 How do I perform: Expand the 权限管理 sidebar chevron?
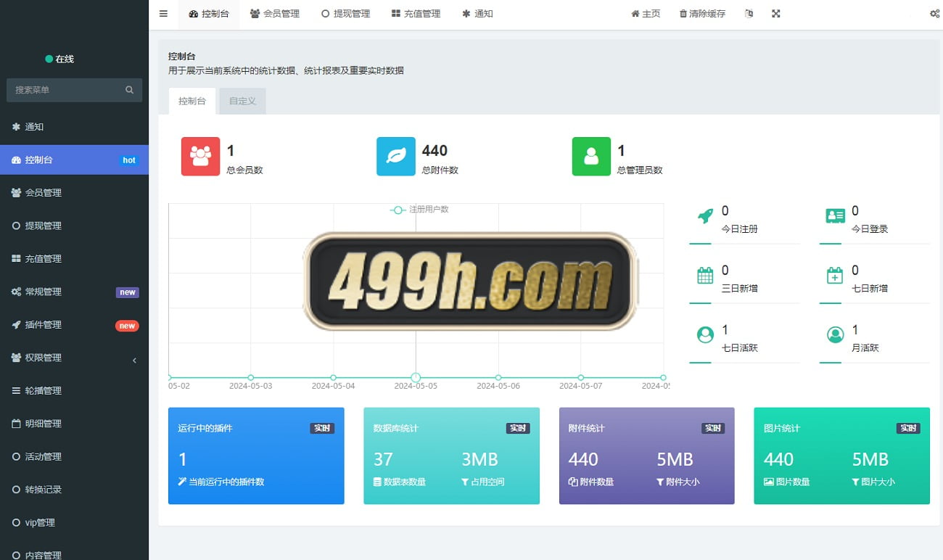(x=134, y=361)
